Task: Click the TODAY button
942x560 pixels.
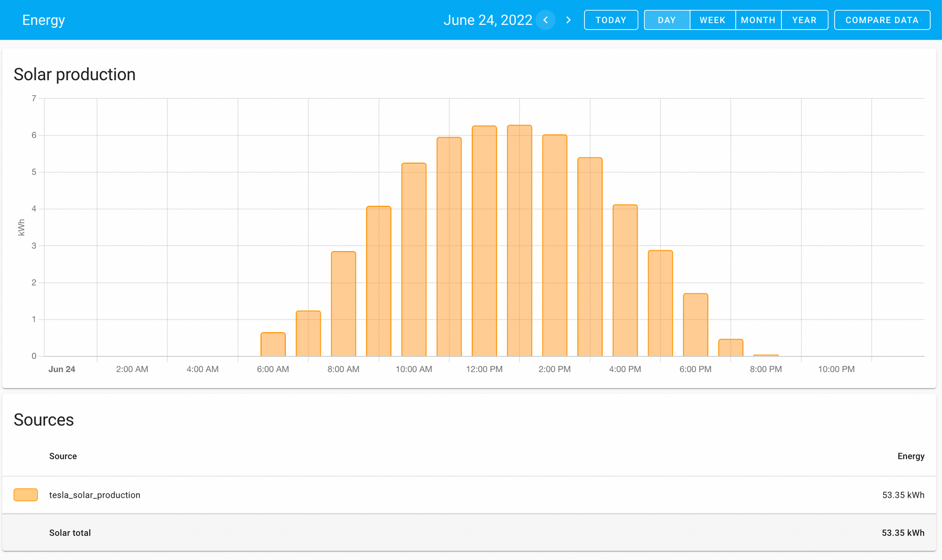Action: [611, 20]
